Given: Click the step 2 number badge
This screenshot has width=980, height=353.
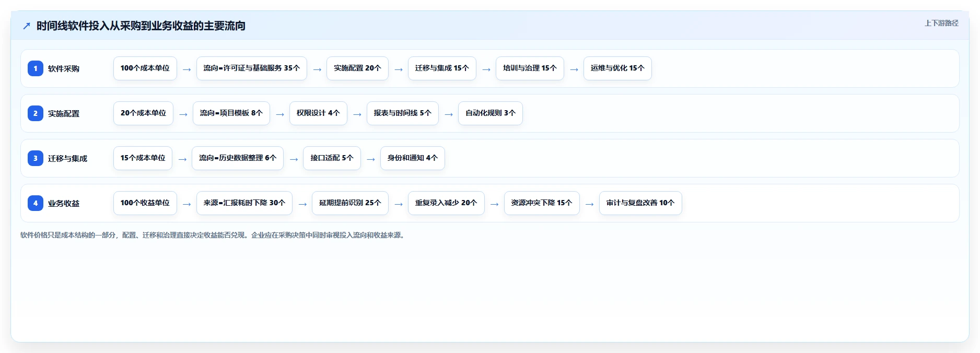Looking at the screenshot, I should coord(36,113).
